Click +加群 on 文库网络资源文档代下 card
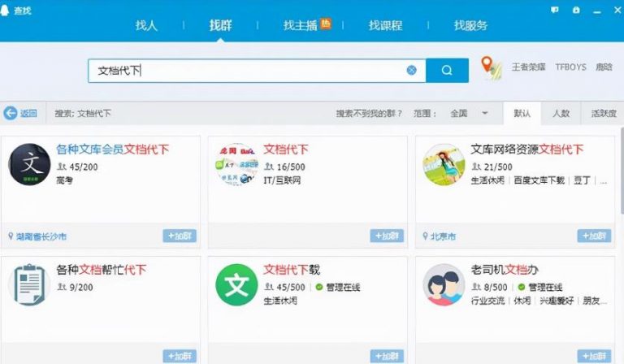 coord(594,236)
